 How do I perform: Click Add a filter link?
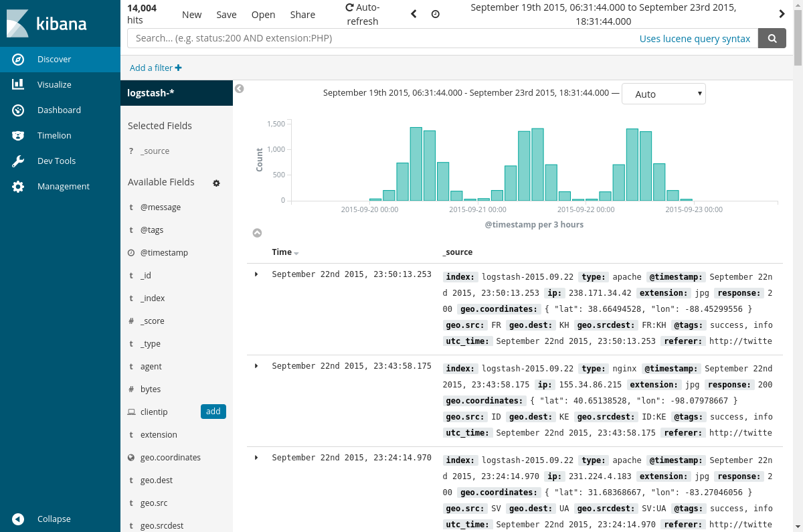tap(155, 68)
